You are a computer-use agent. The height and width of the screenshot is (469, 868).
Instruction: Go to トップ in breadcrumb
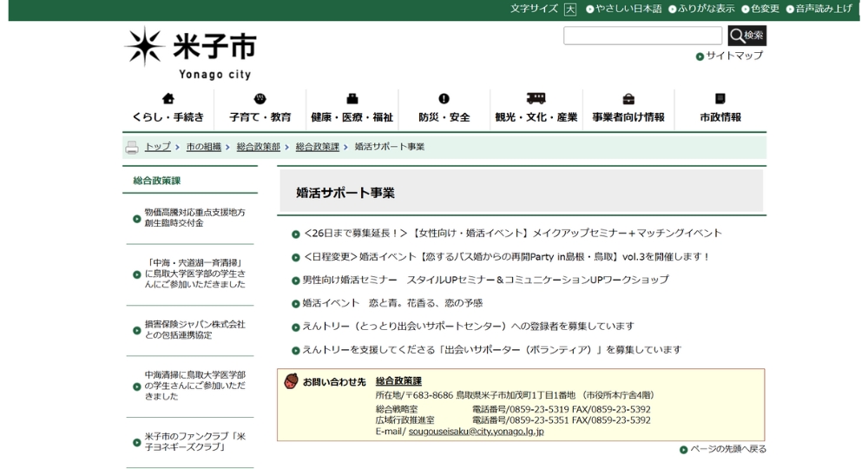click(158, 147)
